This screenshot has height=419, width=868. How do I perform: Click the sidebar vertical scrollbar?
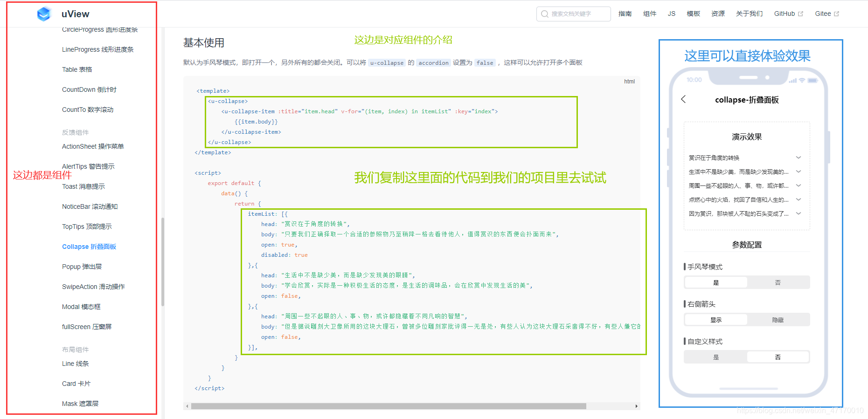click(163, 261)
